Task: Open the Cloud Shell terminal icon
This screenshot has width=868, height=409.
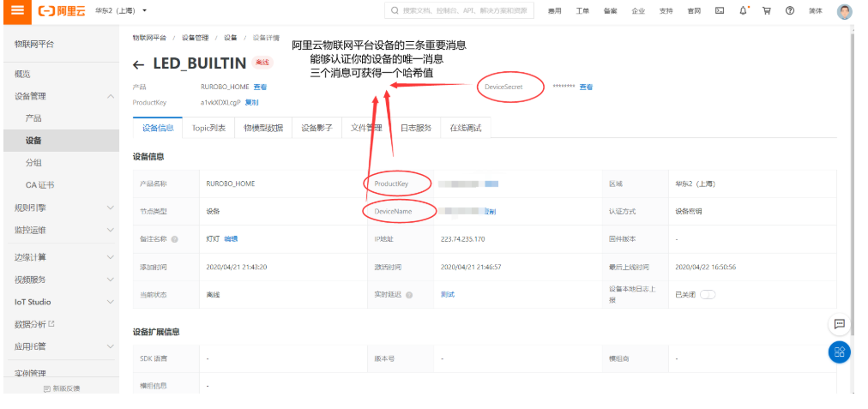Action: pyautogui.click(x=720, y=10)
